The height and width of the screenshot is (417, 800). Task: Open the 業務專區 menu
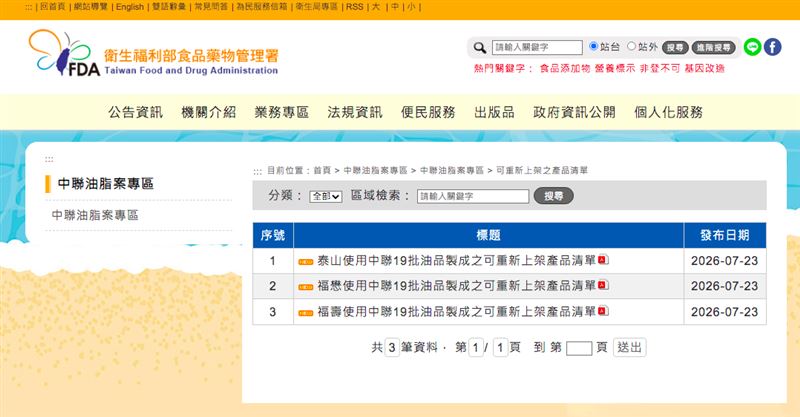(282, 112)
